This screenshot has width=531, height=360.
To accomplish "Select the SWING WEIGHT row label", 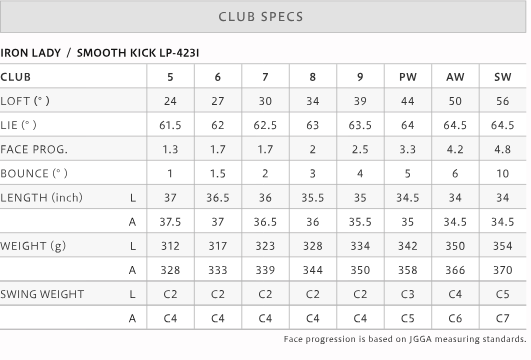I will [42, 294].
